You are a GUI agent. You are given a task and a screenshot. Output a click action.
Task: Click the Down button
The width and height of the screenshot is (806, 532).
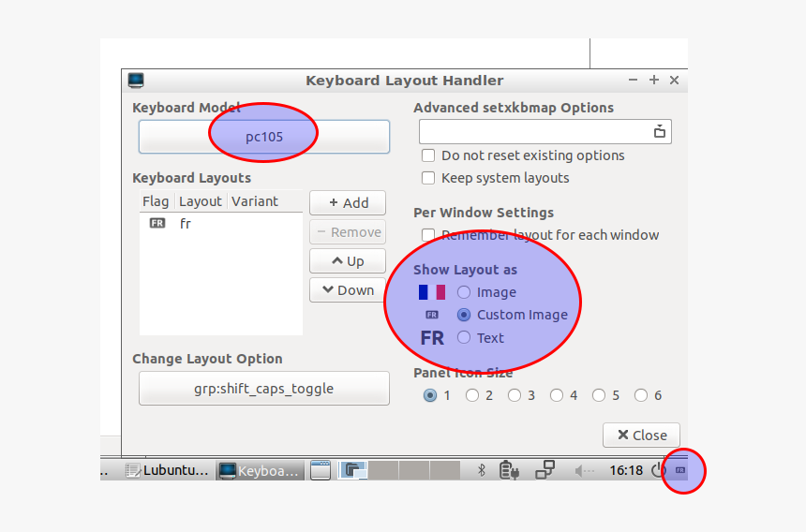(x=348, y=290)
